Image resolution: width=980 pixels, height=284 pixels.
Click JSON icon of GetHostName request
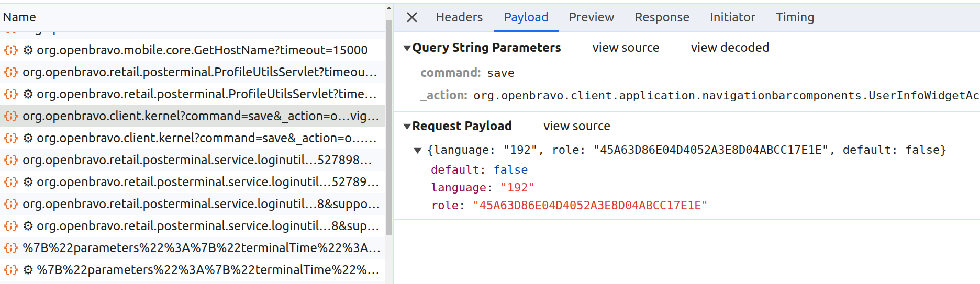[10, 50]
